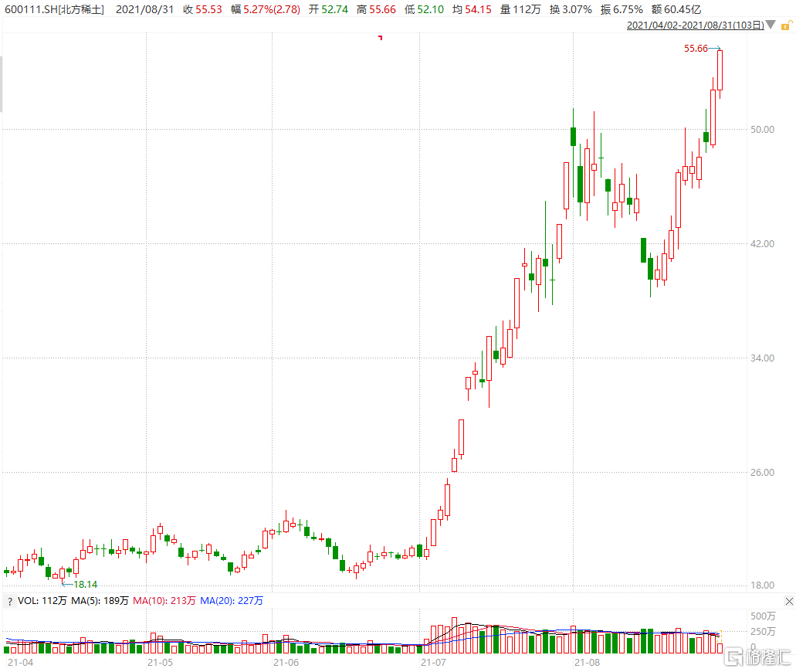
Task: Click the 21-07 date axis label
Action: point(433,663)
